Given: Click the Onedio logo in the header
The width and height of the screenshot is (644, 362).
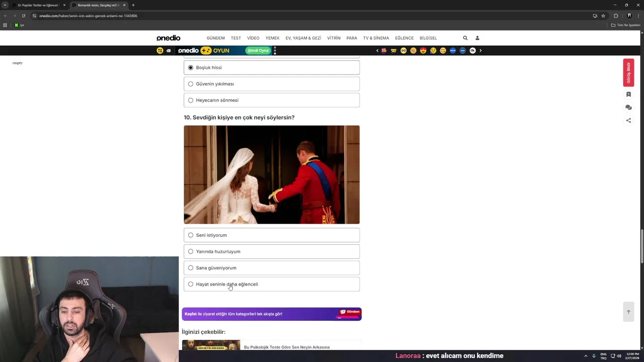Looking at the screenshot, I should tap(168, 38).
